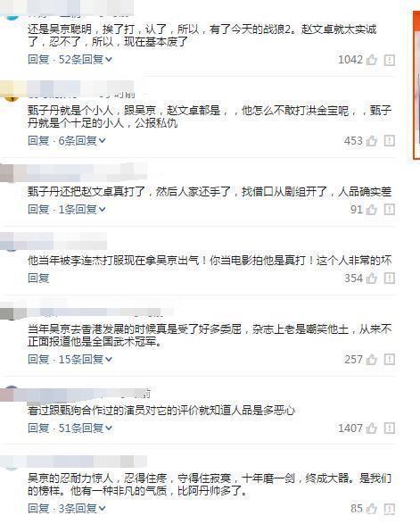Report the comment with 453 likes
420x524 pixels.
[x=390, y=141]
